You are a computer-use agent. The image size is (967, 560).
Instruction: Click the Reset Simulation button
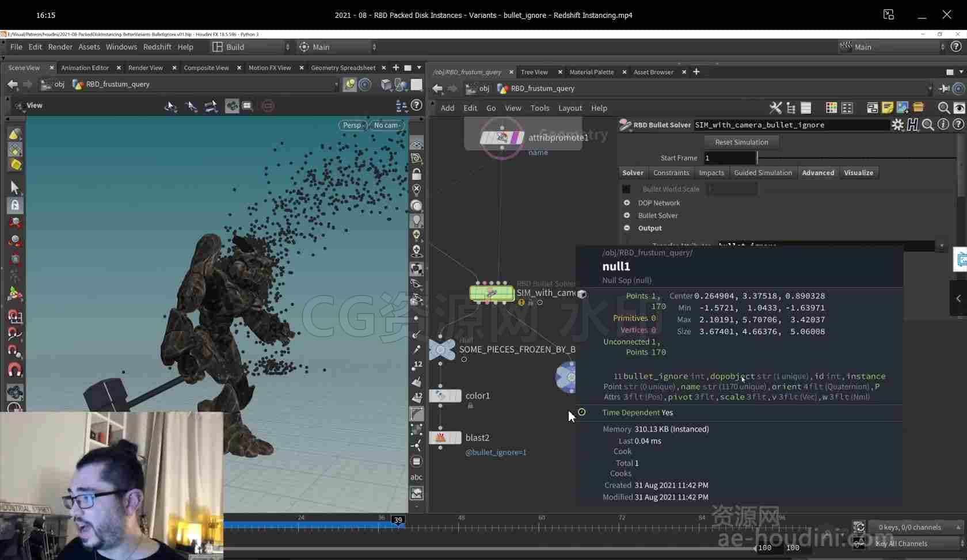click(741, 142)
